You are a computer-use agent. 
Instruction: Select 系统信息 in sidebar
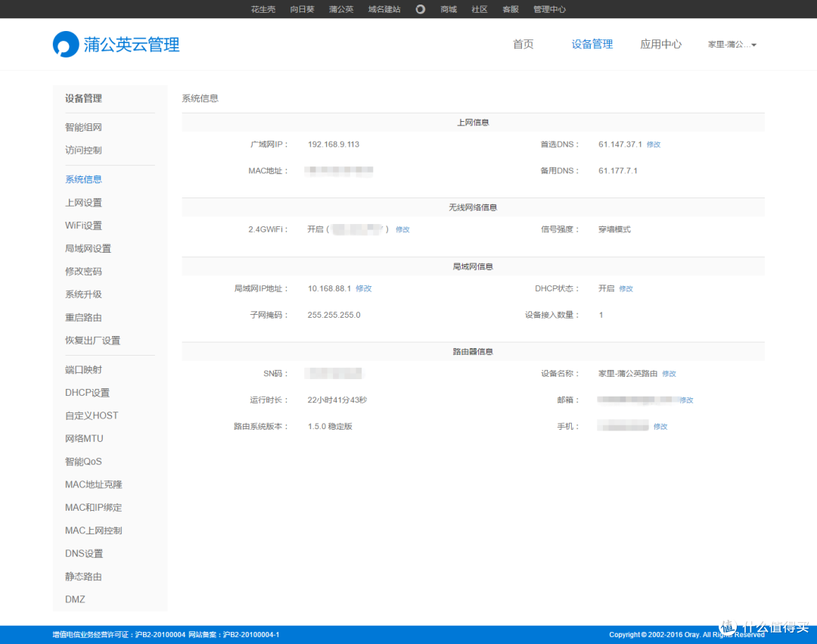(x=83, y=179)
